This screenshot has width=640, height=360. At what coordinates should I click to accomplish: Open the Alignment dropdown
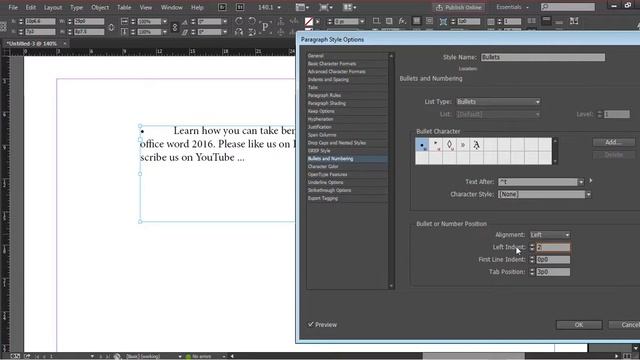point(550,235)
